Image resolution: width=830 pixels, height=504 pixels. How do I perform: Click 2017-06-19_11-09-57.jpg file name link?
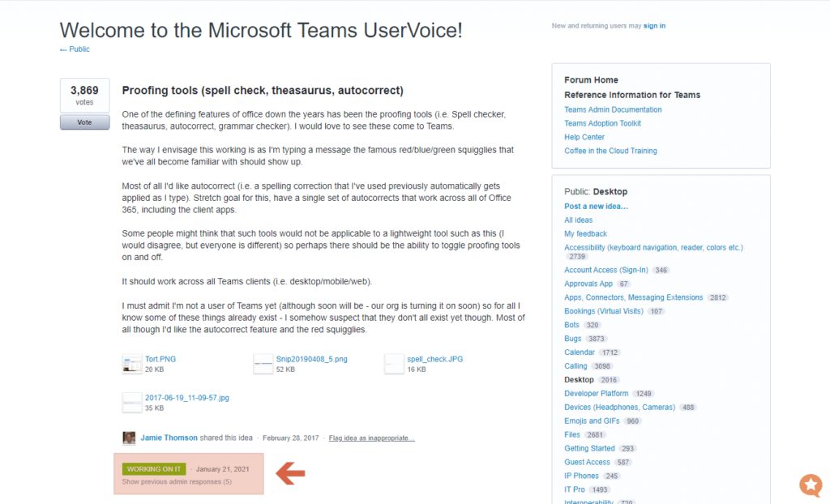click(187, 398)
